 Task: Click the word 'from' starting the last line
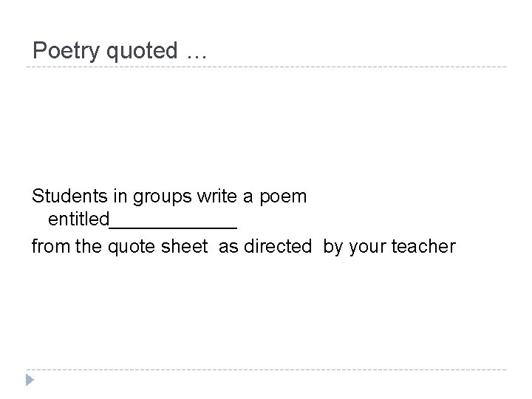[x=48, y=246]
